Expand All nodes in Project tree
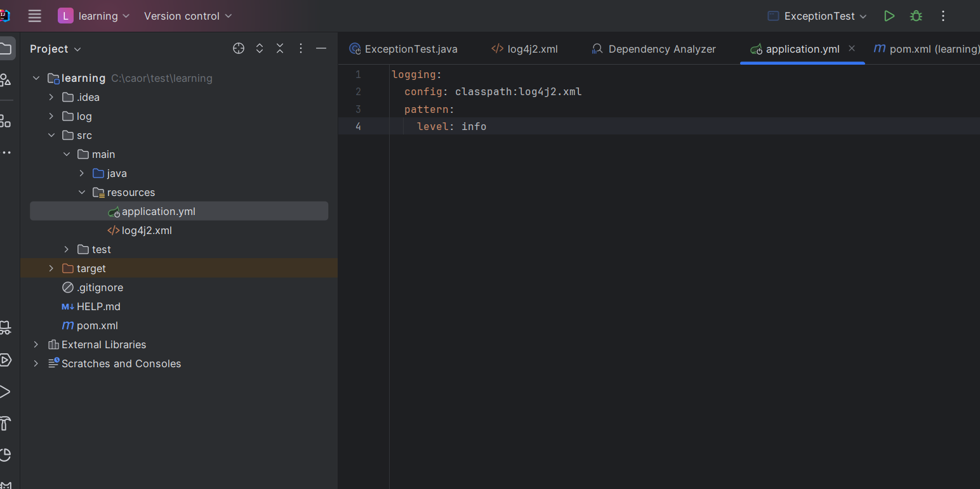Image resolution: width=980 pixels, height=489 pixels. click(x=259, y=48)
